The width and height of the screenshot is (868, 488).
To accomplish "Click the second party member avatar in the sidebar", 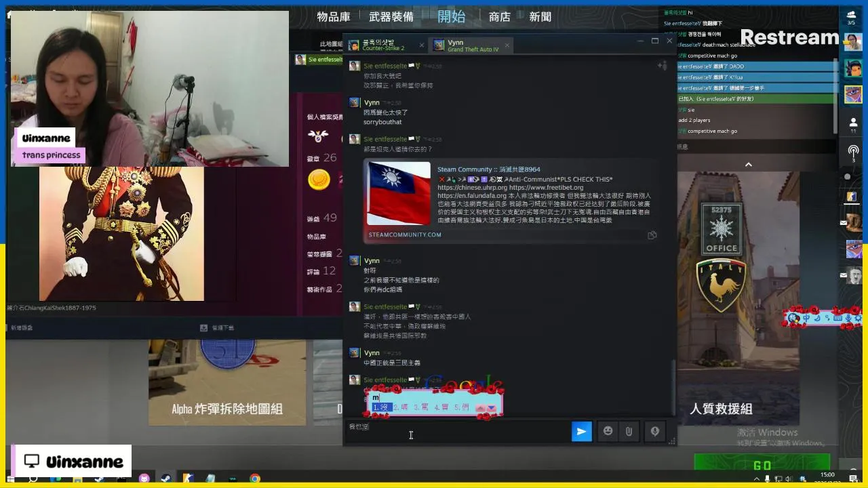I will 852,68.
